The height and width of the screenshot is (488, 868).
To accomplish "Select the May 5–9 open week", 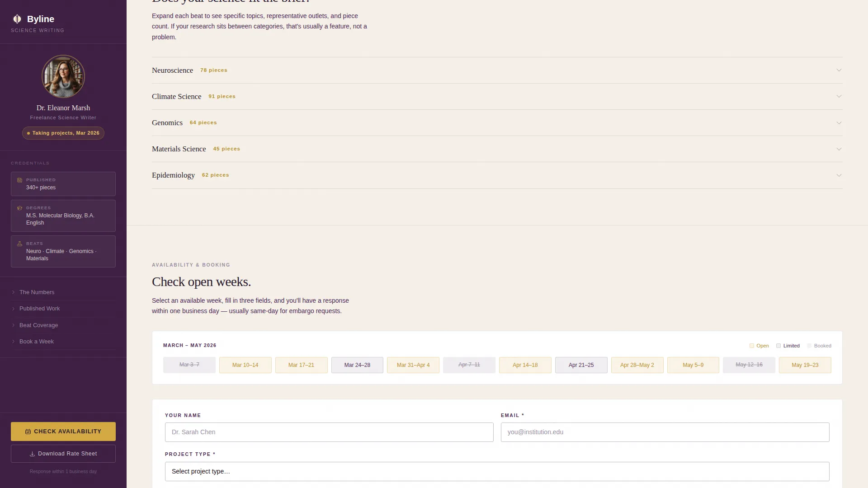I will click(693, 365).
